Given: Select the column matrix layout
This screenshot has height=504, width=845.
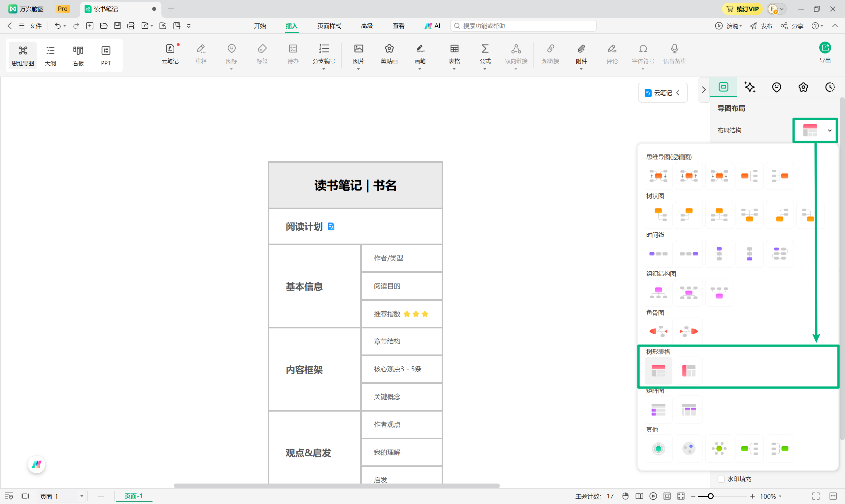Looking at the screenshot, I should pos(689,410).
